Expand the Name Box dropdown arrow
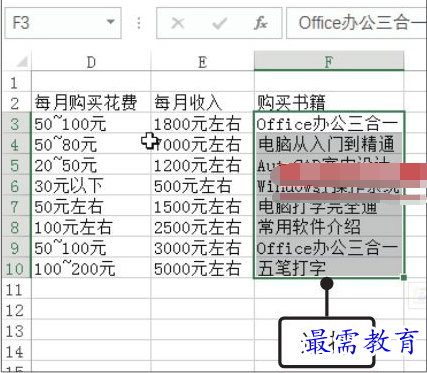The image size is (427, 373). coord(110,22)
